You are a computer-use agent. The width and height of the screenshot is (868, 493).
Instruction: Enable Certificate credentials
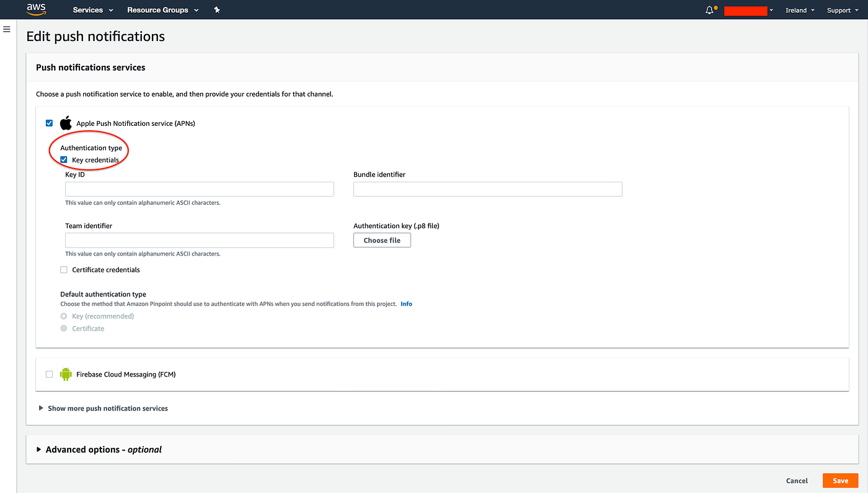click(x=63, y=269)
